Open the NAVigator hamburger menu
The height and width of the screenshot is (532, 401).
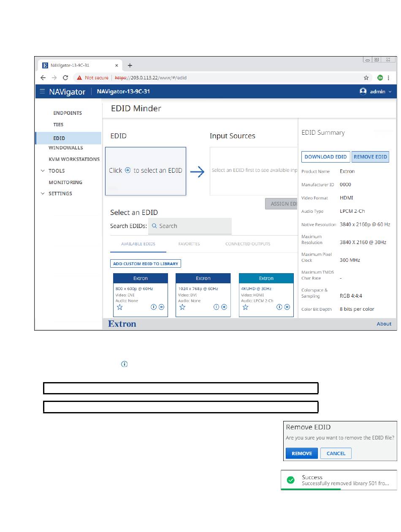pyautogui.click(x=42, y=92)
